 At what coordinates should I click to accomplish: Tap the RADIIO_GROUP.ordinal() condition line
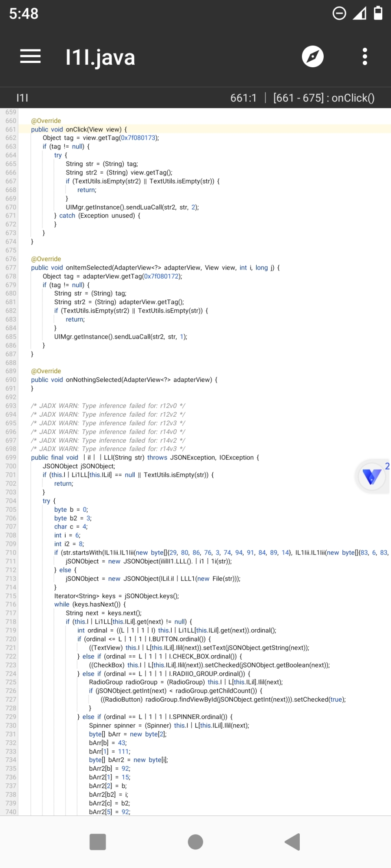click(x=164, y=674)
